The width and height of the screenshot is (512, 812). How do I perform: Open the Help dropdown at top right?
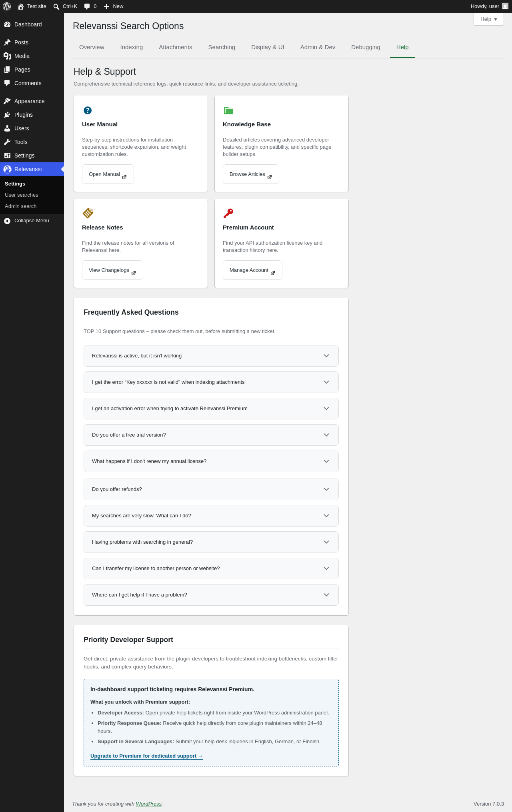point(488,19)
